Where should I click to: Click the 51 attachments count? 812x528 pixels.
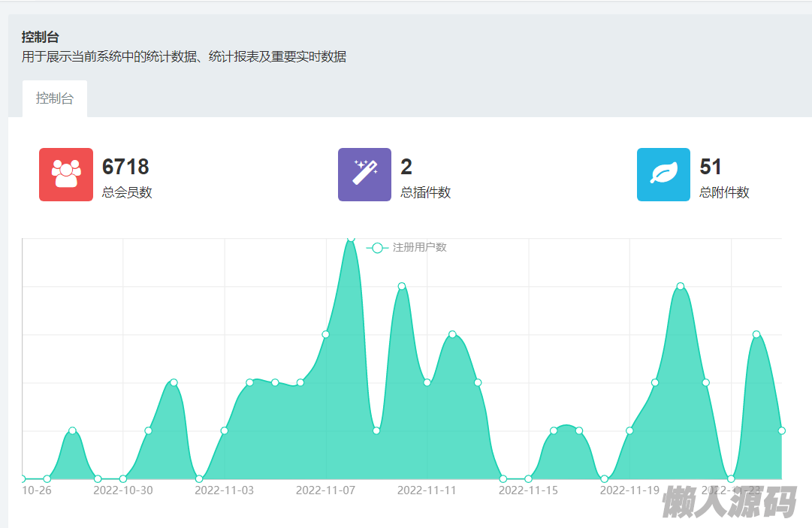710,166
